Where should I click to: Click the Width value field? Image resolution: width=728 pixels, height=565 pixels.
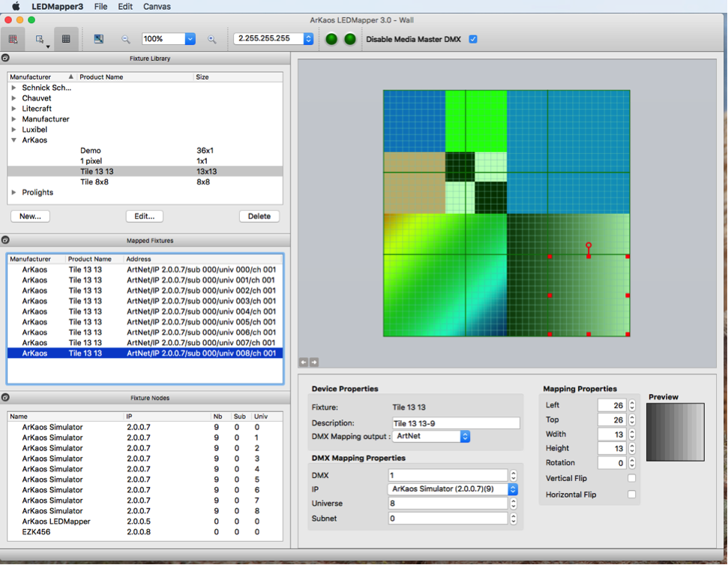coord(612,434)
